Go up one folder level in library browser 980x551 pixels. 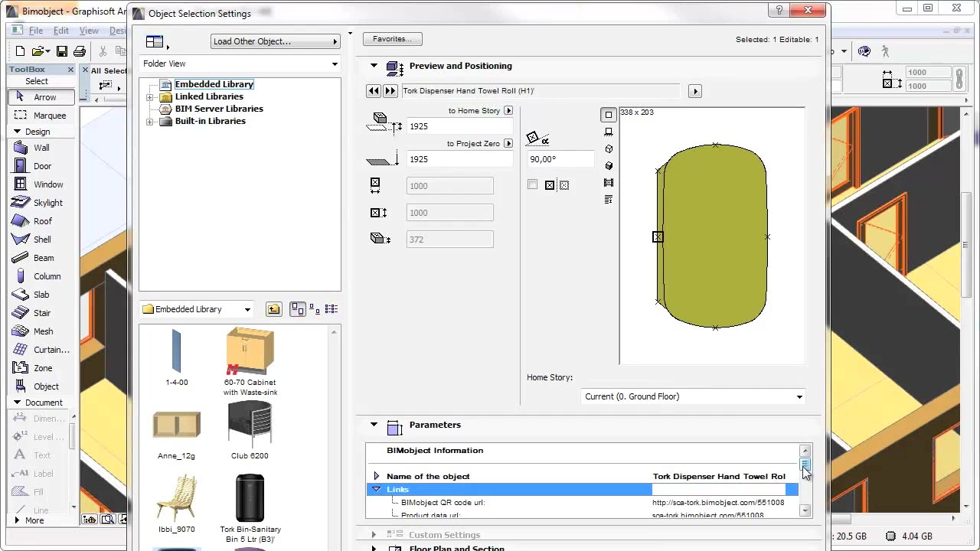[x=274, y=309]
